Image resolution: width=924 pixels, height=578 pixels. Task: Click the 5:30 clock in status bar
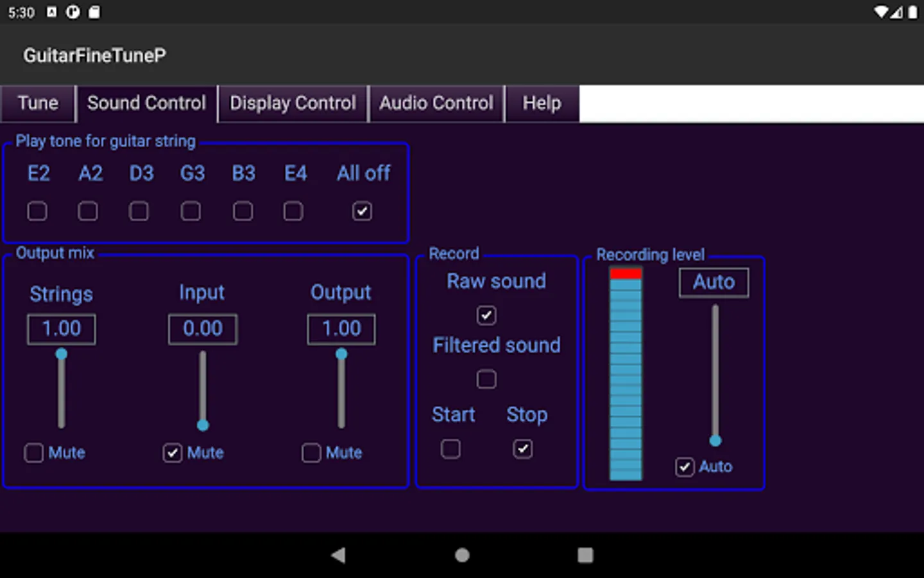21,13
